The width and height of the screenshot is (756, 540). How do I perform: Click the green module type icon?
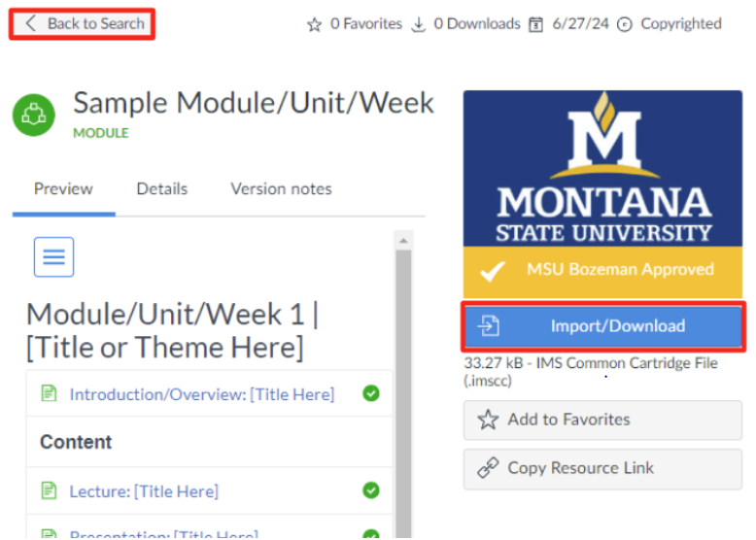(35, 116)
